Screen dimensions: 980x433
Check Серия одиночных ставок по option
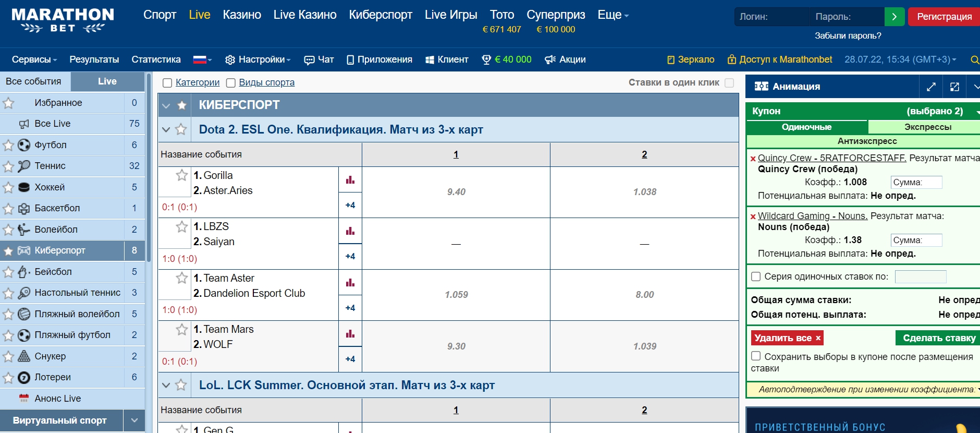(x=756, y=276)
